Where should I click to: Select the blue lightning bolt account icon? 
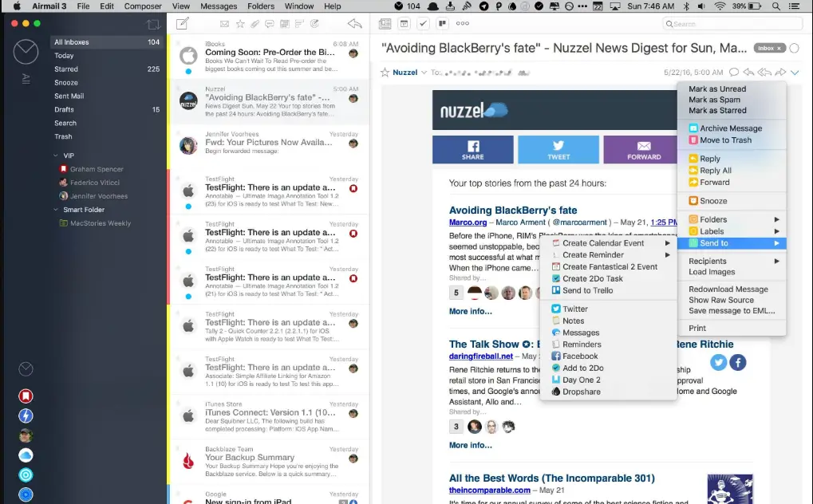pos(26,415)
